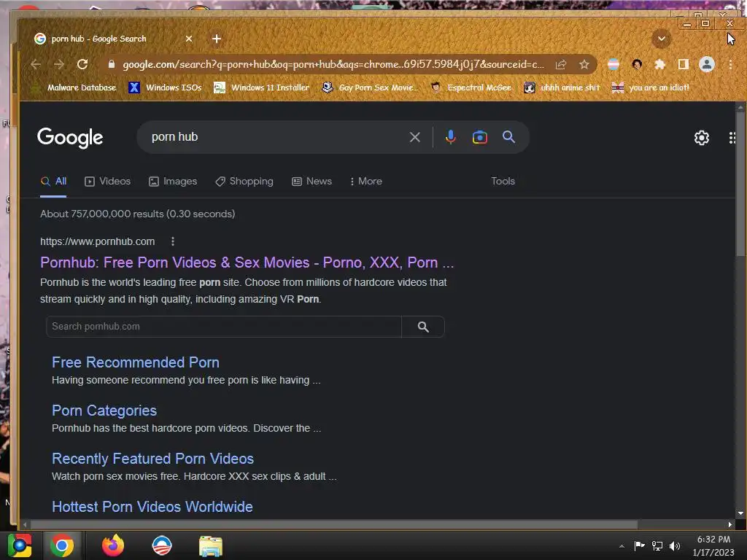Open the search Tools options

coord(503,182)
